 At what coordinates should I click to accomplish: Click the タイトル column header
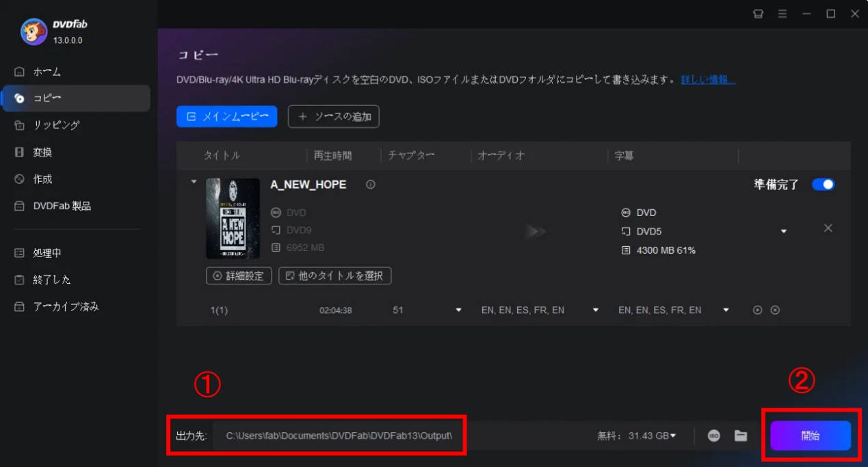pos(222,156)
